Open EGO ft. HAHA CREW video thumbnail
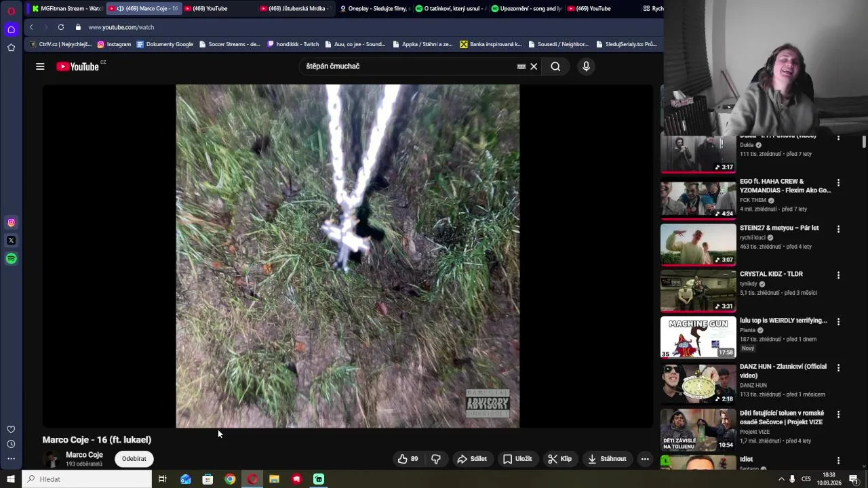 [698, 199]
